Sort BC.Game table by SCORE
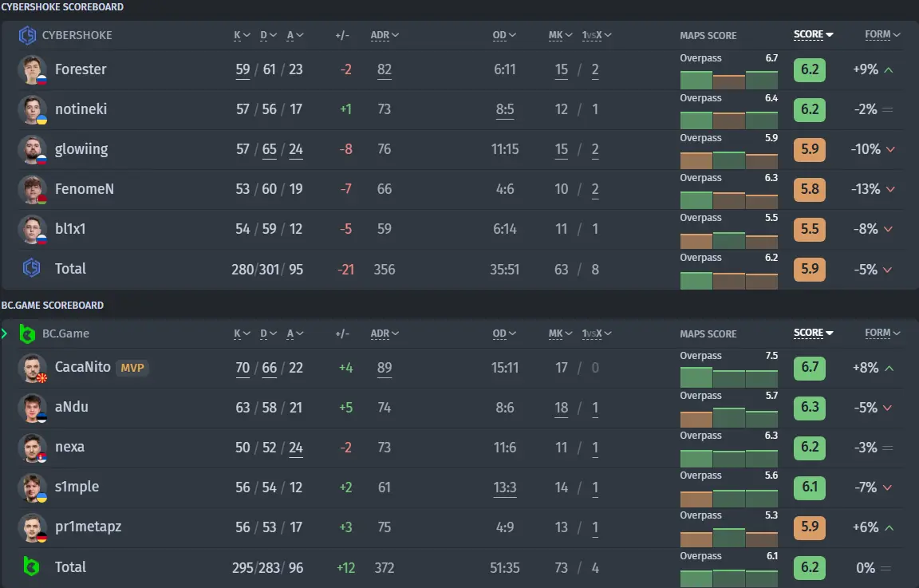This screenshot has height=588, width=919. (814, 333)
